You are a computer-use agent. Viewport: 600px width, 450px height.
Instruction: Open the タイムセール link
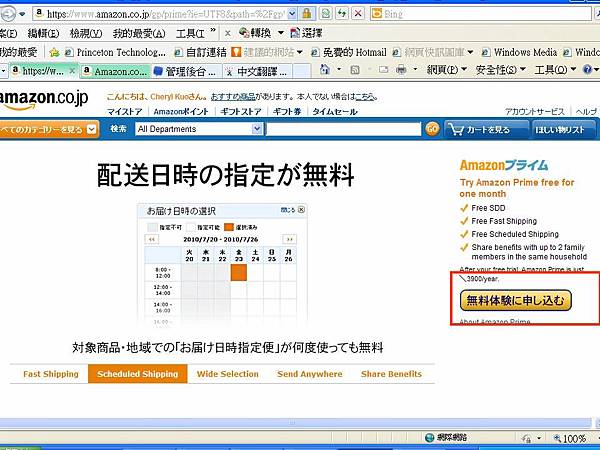pyautogui.click(x=334, y=112)
